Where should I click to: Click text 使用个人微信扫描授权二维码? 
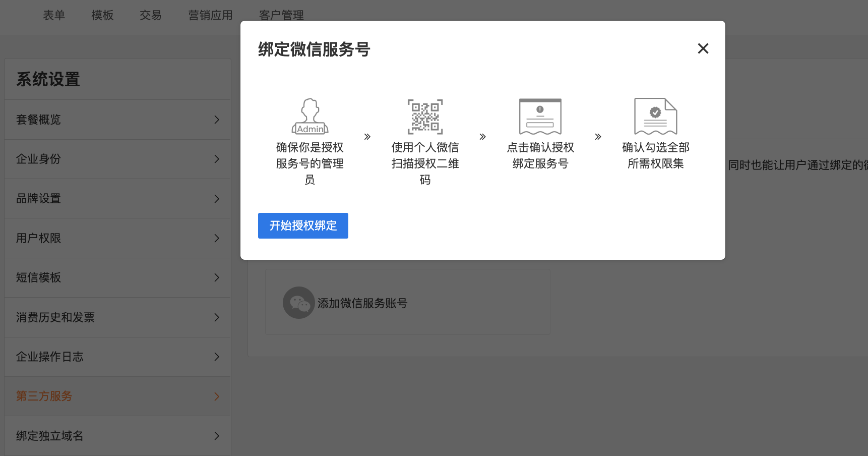[425, 163]
